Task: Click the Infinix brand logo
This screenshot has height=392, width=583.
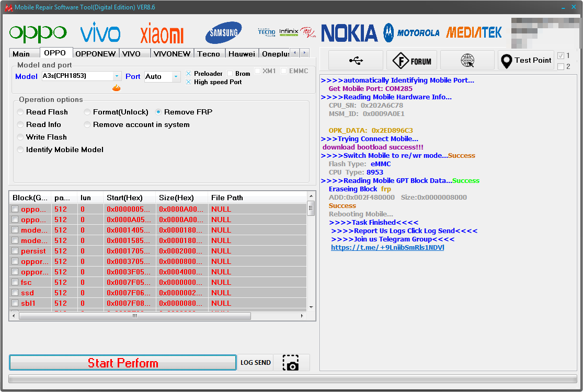Action: click(x=289, y=32)
